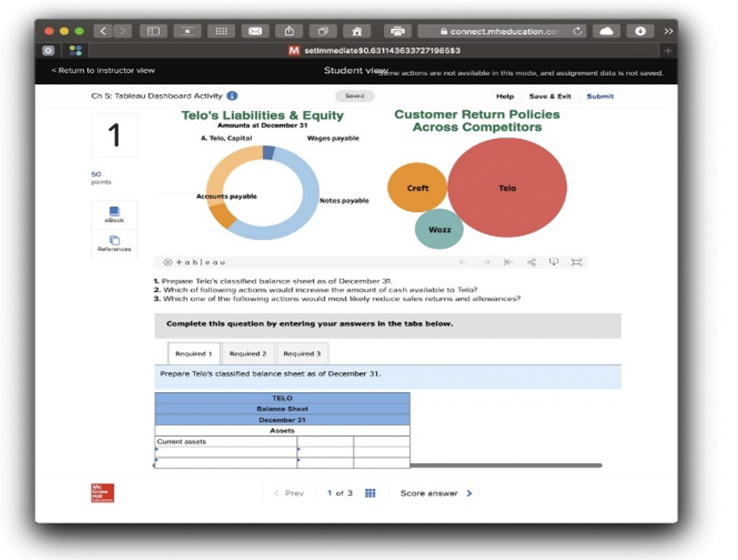Screen dimensions: 738x560
Task: Open second account dropdown under Current assets
Action: click(226, 462)
